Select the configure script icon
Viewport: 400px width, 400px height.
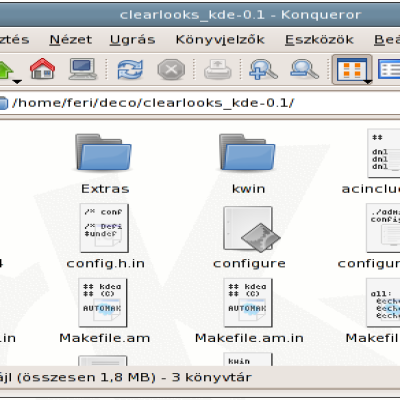252,229
